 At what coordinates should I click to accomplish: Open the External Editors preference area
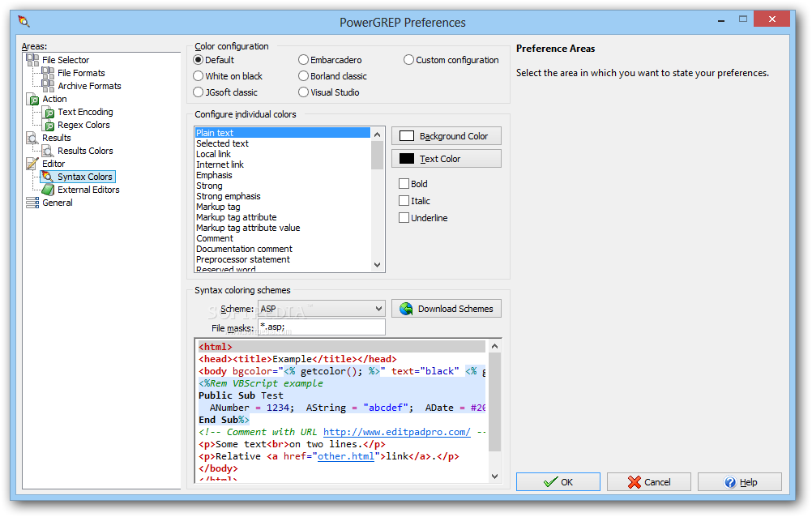(88, 190)
